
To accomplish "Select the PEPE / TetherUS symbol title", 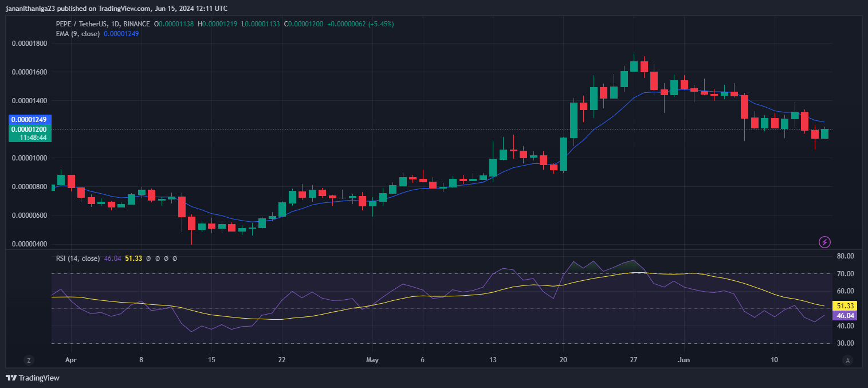I will 80,24.
